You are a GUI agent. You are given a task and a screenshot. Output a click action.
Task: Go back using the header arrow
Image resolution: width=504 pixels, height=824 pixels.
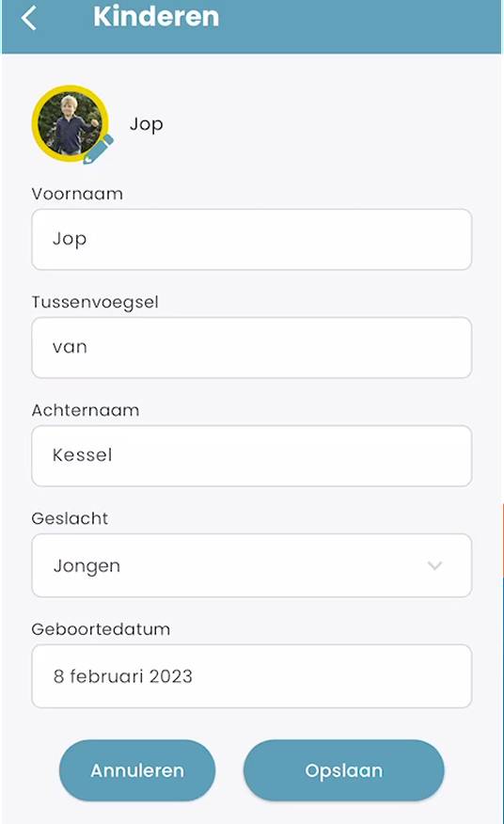pyautogui.click(x=28, y=18)
